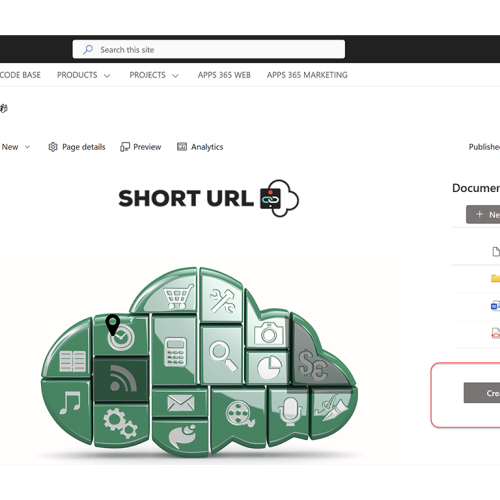Click the blank file icon in Documents

[x=496, y=251]
